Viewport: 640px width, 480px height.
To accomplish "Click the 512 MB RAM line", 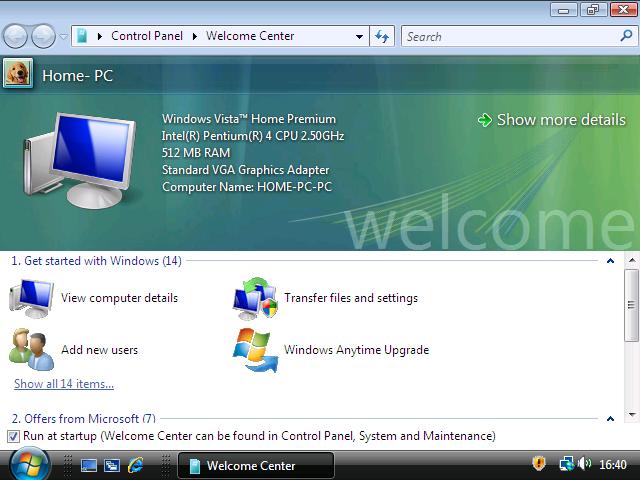I will point(196,153).
